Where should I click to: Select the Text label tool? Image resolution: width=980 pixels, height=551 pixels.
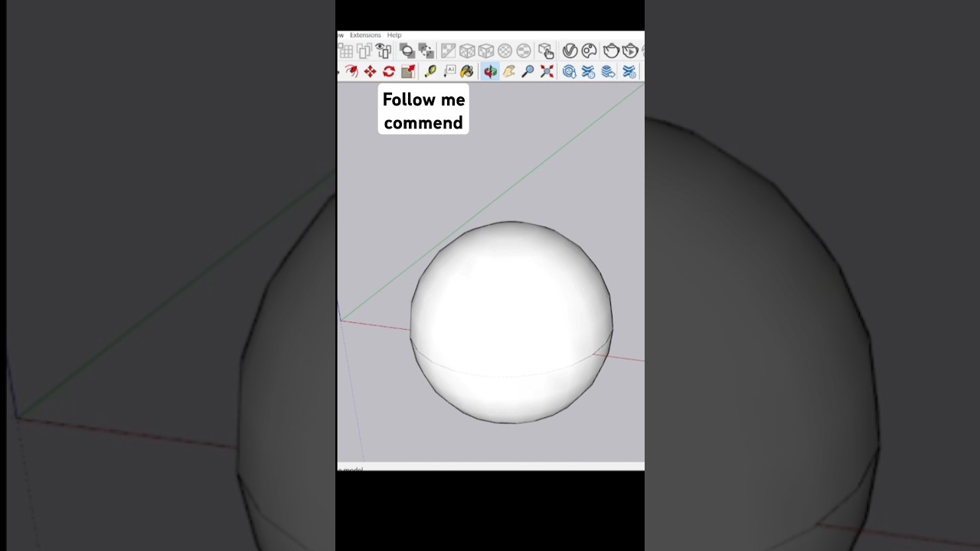[449, 71]
